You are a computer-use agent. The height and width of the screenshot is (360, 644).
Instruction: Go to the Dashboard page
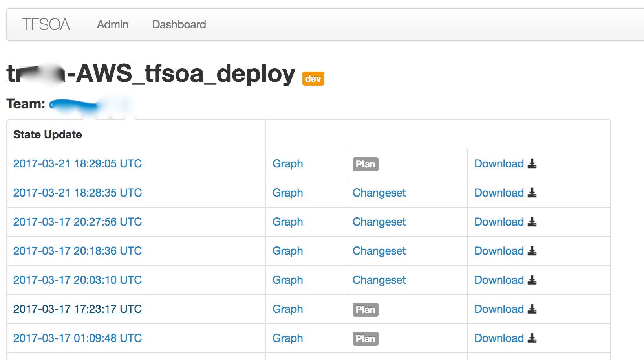click(x=179, y=24)
